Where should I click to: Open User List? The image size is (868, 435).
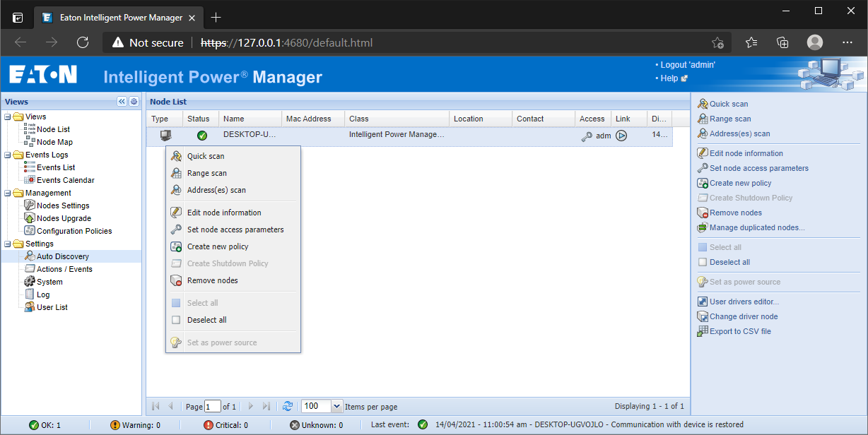coord(52,307)
